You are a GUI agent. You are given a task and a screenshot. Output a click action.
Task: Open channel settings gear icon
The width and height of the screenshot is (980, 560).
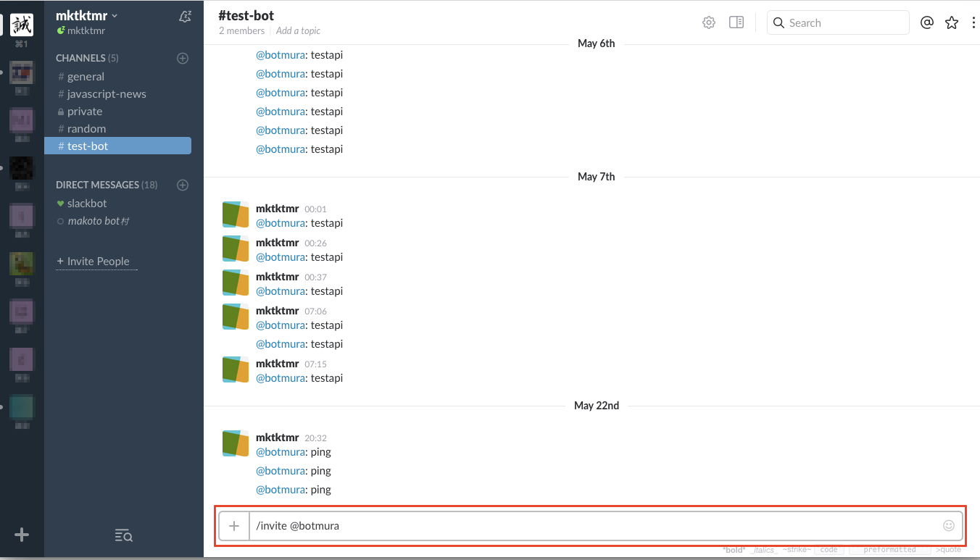709,22
